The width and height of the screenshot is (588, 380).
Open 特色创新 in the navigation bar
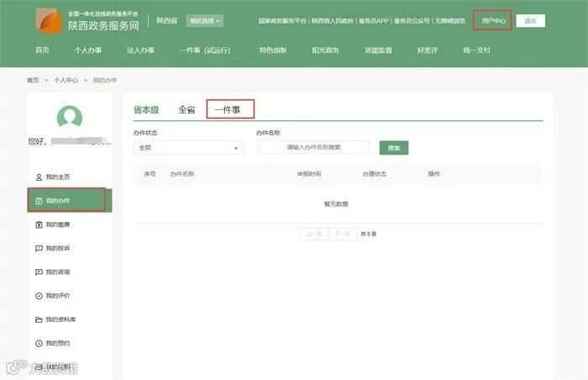(x=273, y=50)
